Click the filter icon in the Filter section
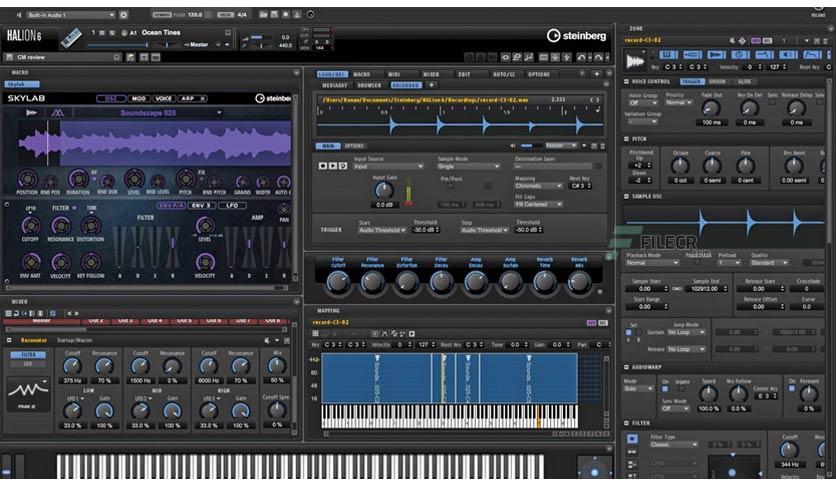This screenshot has width=836, height=484. (632, 439)
